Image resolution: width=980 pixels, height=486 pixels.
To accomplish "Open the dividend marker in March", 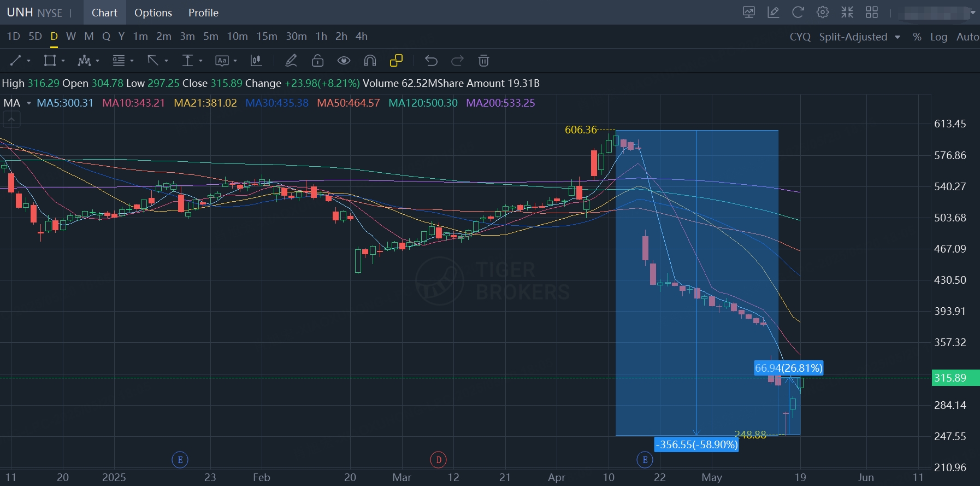I will click(438, 460).
